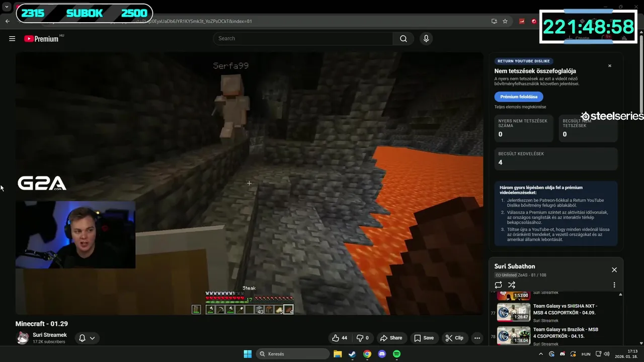Open Steam from taskbar

[352, 354]
